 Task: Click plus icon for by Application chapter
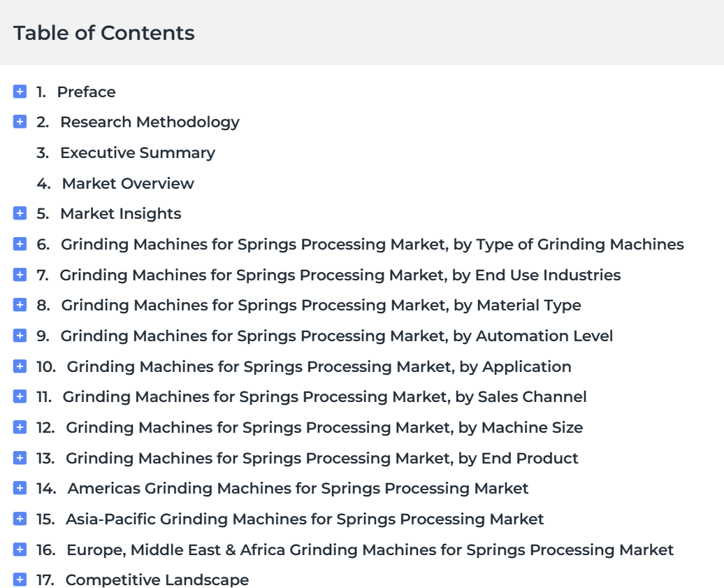tap(20, 366)
